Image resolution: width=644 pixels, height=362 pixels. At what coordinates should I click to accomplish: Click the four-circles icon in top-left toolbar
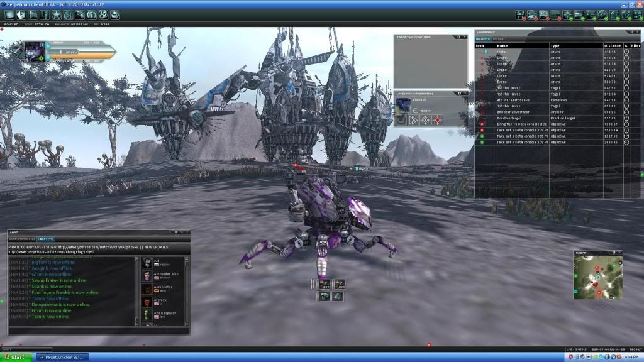(x=103, y=15)
